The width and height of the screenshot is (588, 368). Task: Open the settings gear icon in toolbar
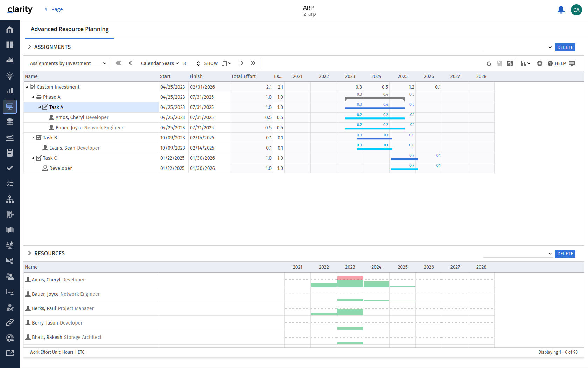tap(540, 63)
